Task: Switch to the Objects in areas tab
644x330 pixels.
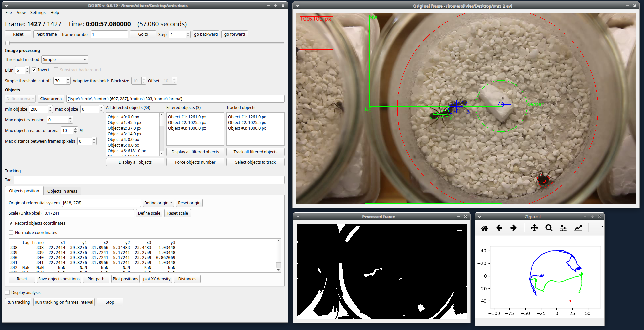Action: click(x=62, y=191)
